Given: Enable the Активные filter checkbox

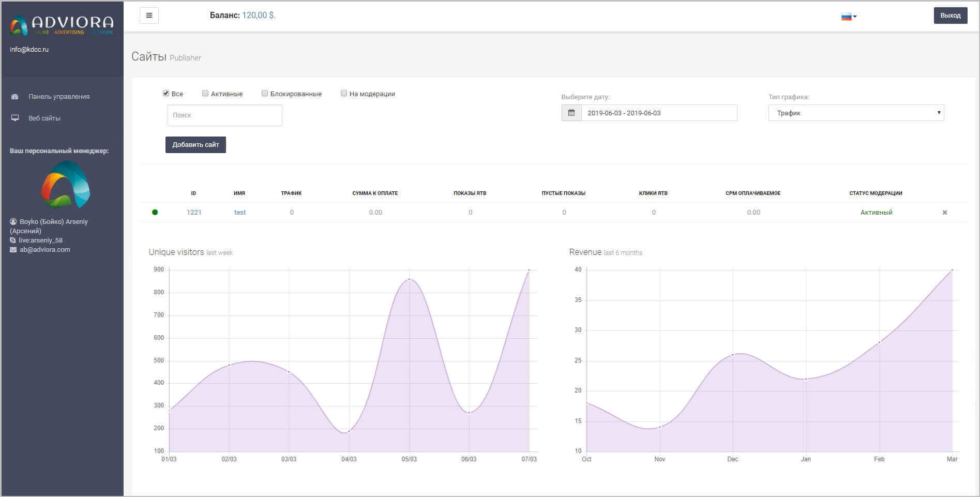Looking at the screenshot, I should click(x=205, y=94).
